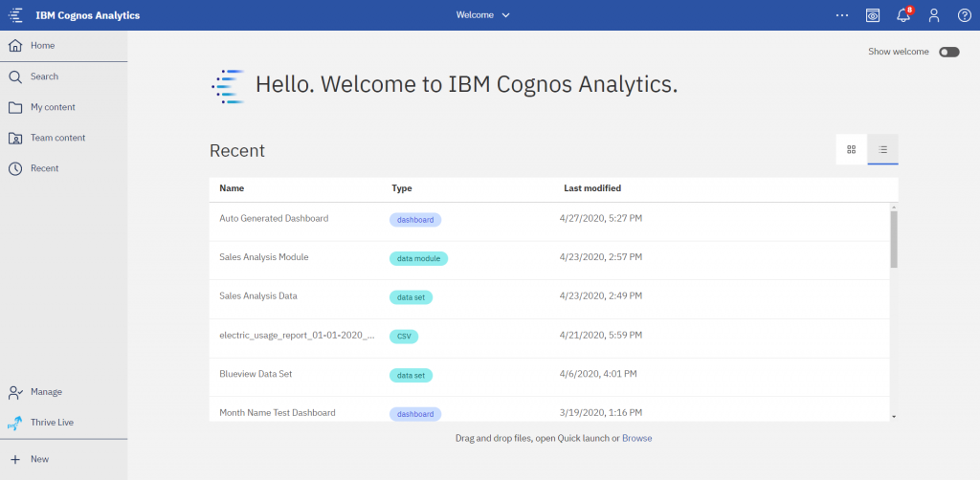Click the Recent list vertical scrollbar
Viewport: 980px width, 480px height.
tap(894, 239)
